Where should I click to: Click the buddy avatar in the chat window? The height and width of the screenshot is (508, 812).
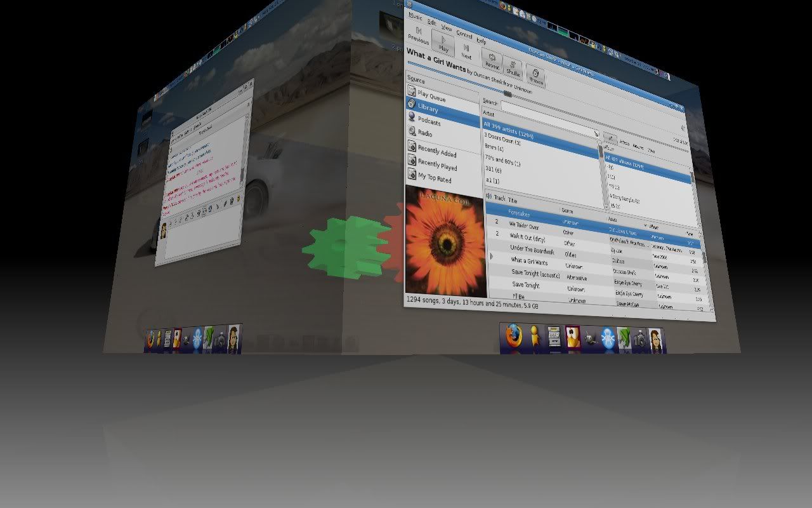pos(164,231)
